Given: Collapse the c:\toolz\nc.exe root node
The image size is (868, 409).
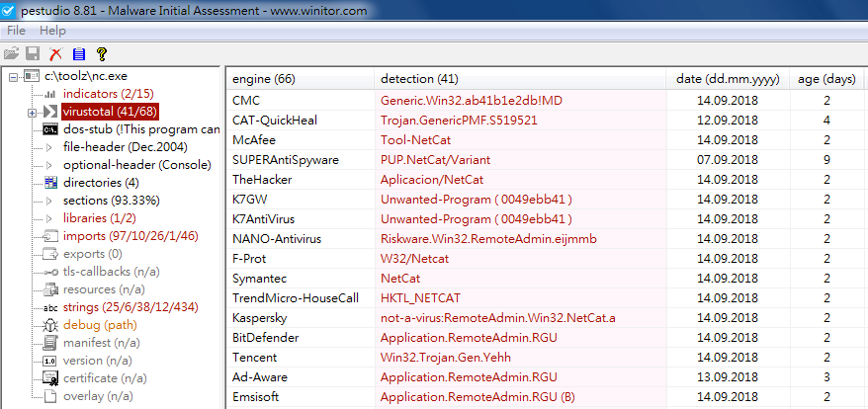Looking at the screenshot, I should click(x=13, y=76).
